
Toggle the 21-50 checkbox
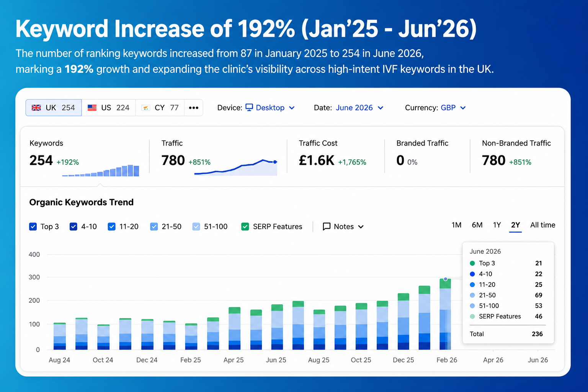tap(154, 227)
